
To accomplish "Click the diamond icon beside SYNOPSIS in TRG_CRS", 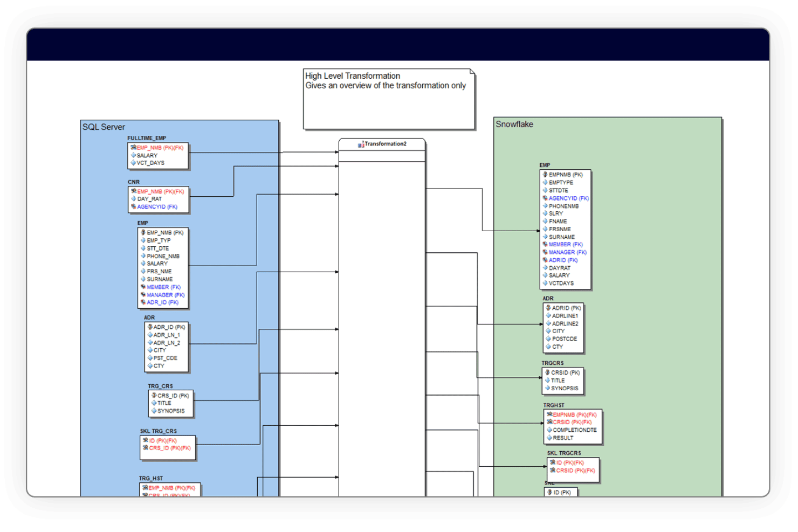I will tap(154, 411).
